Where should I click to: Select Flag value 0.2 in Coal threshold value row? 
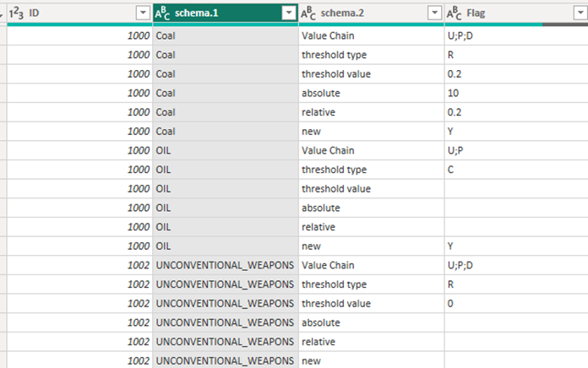coord(516,74)
